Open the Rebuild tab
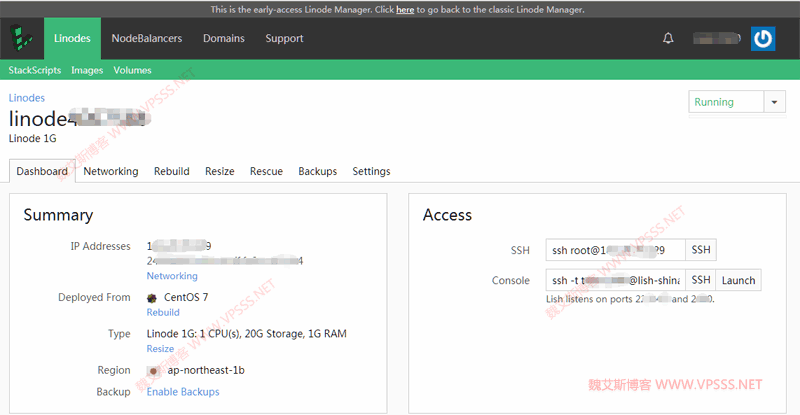The width and height of the screenshot is (800, 415). click(x=172, y=171)
